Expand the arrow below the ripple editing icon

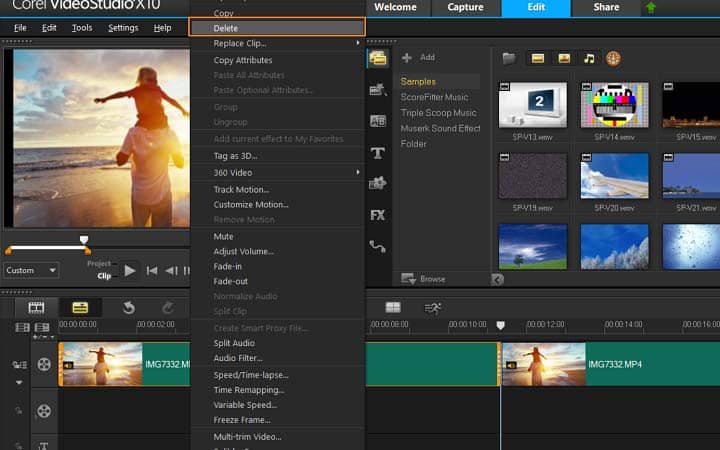[19, 382]
